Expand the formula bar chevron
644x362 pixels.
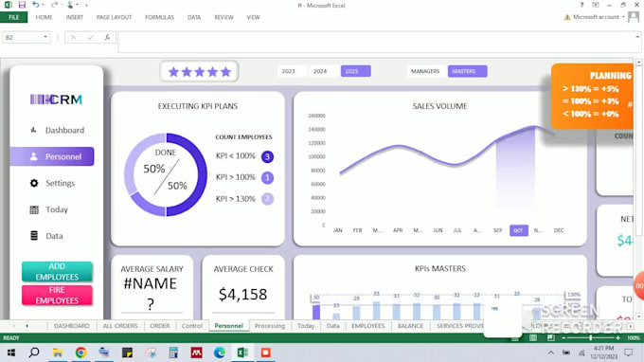pyautogui.click(x=637, y=37)
